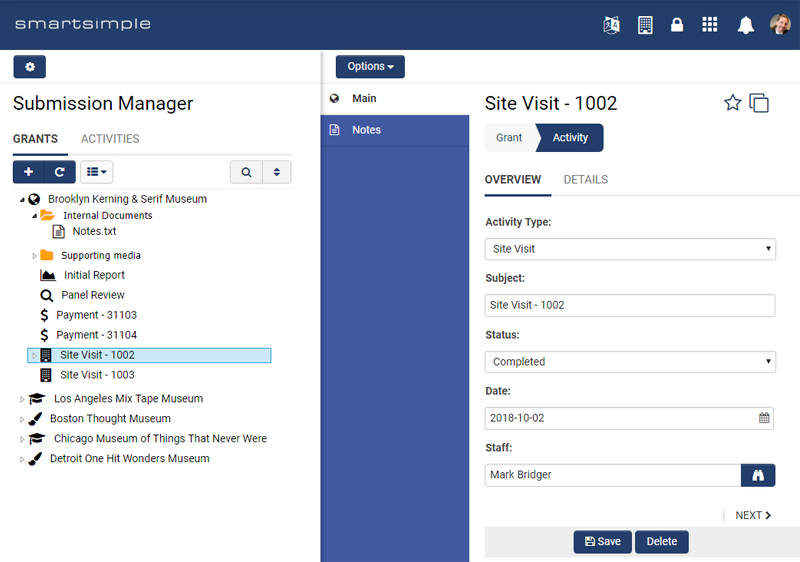Viewport: 800px width, 562px height.
Task: Click the globe icon for Brooklyn museum
Action: coord(34,199)
